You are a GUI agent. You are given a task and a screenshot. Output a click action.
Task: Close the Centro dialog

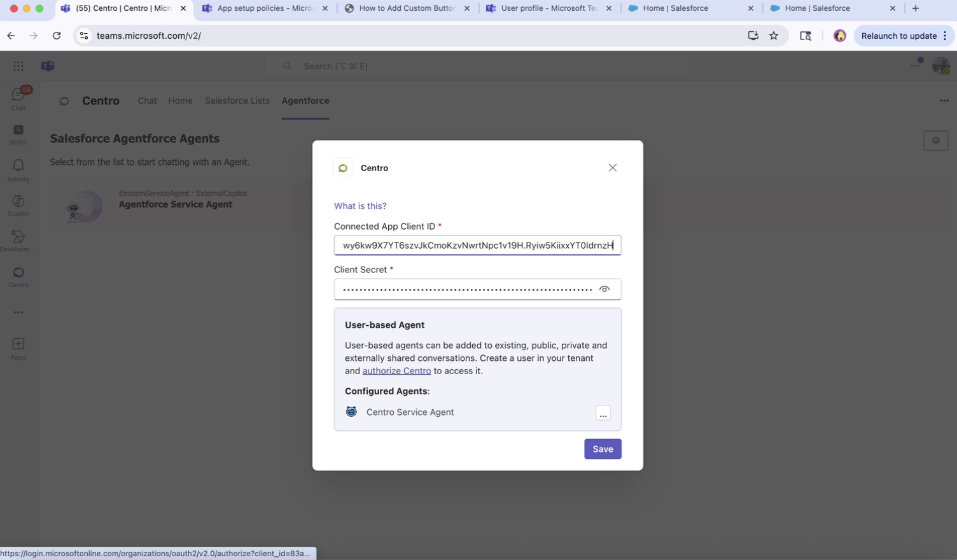coord(612,168)
